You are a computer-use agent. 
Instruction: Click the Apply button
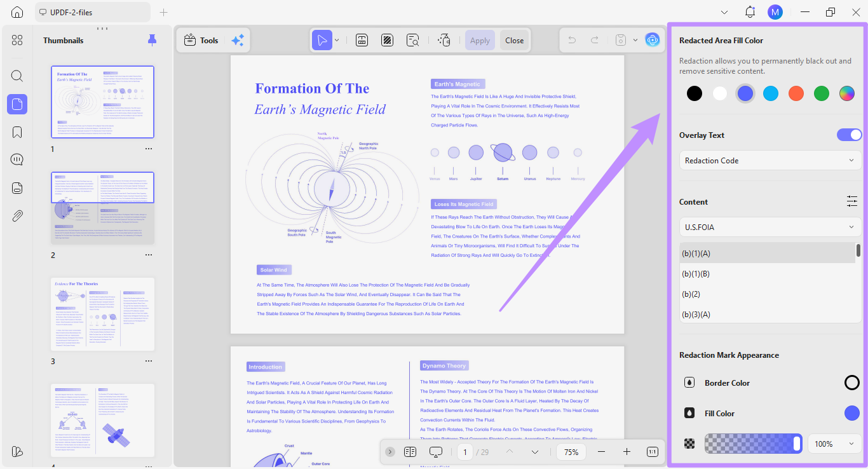point(480,40)
